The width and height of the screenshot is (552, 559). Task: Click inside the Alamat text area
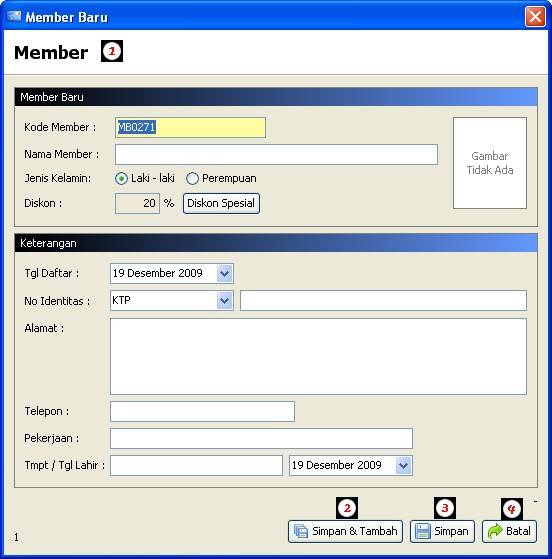(x=318, y=357)
